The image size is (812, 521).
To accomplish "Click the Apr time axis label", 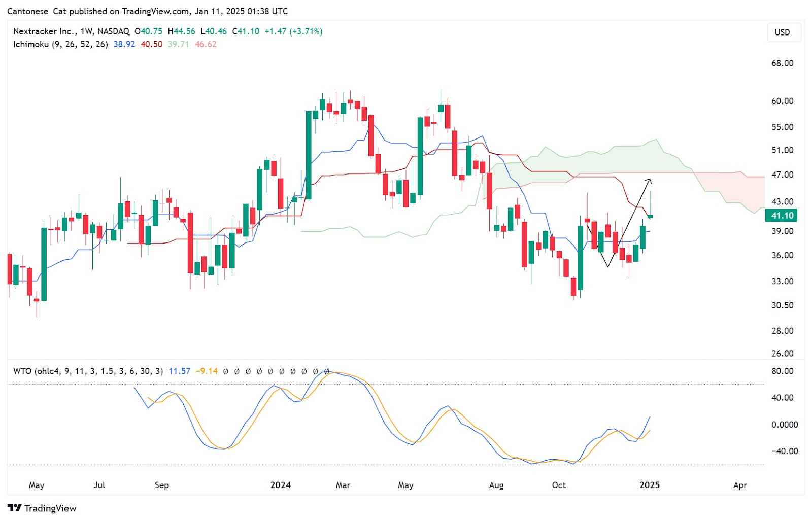I will [x=740, y=485].
